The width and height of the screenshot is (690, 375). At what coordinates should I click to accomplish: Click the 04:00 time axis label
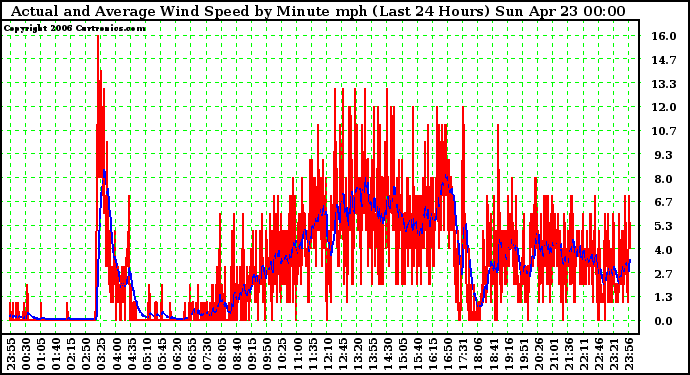point(116,354)
